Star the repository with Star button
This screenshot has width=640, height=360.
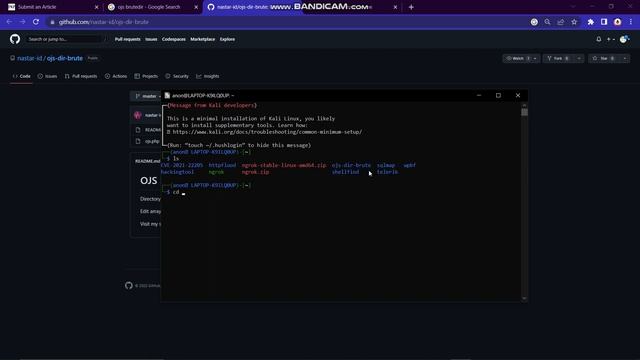coord(603,58)
